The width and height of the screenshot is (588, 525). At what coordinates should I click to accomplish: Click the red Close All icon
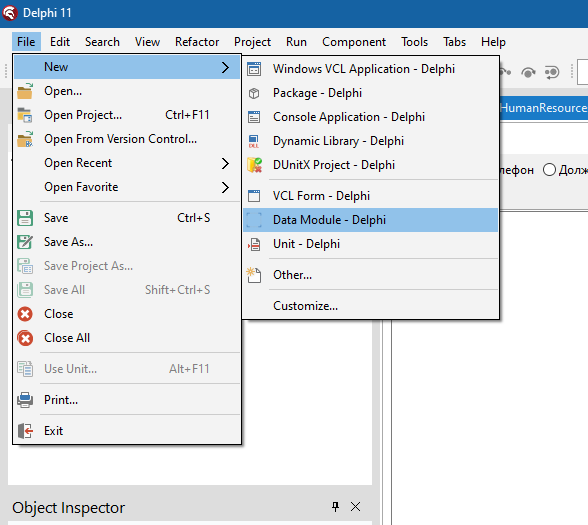25,338
